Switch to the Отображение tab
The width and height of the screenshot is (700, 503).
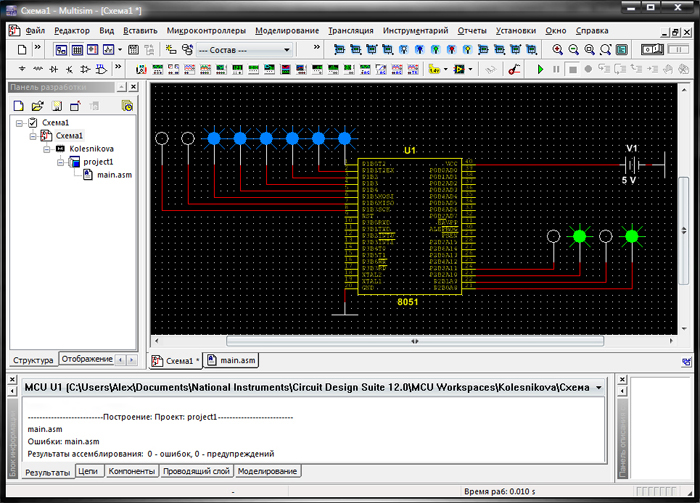(x=87, y=359)
